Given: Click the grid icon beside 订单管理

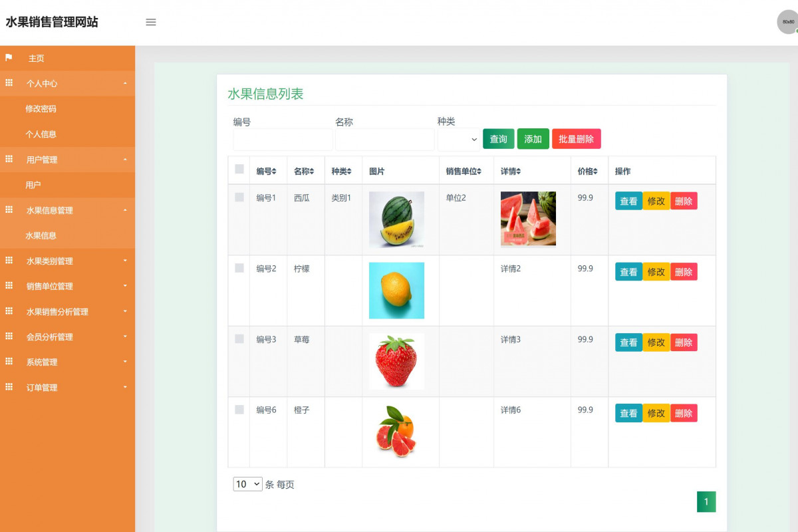Looking at the screenshot, I should 9,387.
